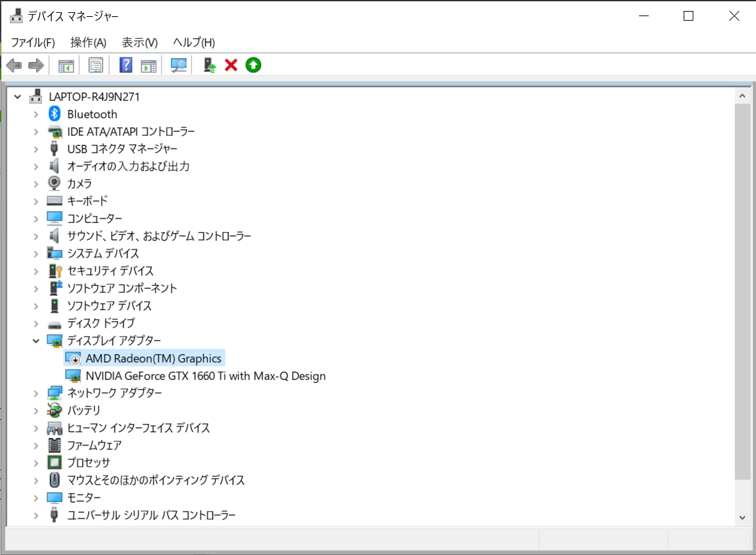Select the ネットワーク アダプター icon
Screen dimensions: 756x555
point(54,393)
